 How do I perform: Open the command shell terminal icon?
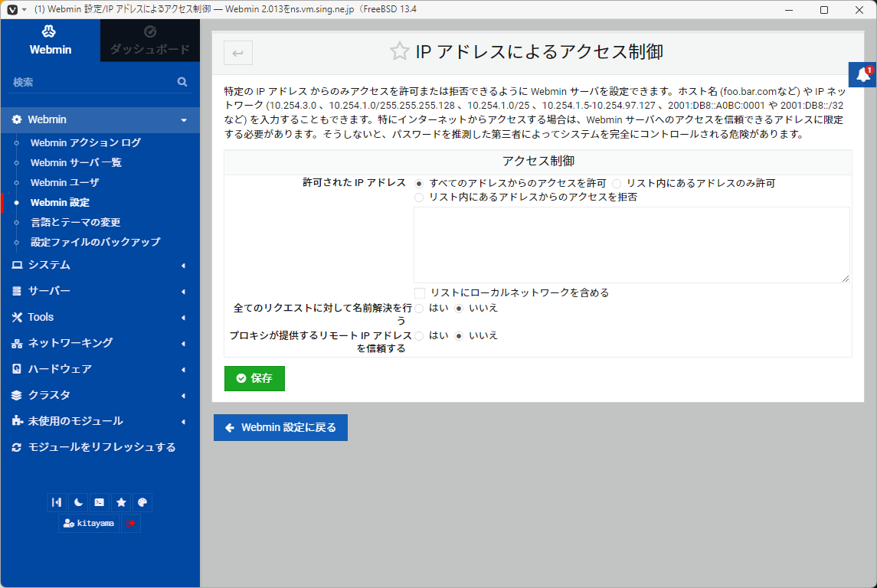(x=100, y=502)
